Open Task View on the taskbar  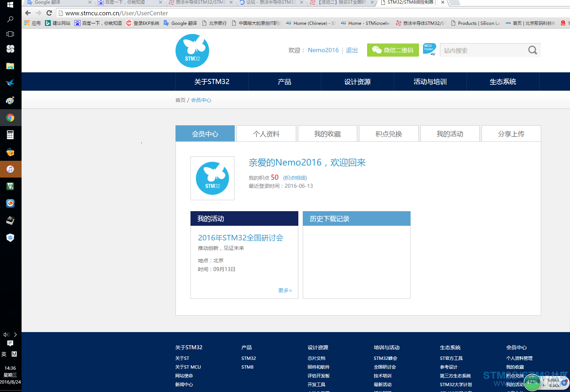pyautogui.click(x=10, y=34)
